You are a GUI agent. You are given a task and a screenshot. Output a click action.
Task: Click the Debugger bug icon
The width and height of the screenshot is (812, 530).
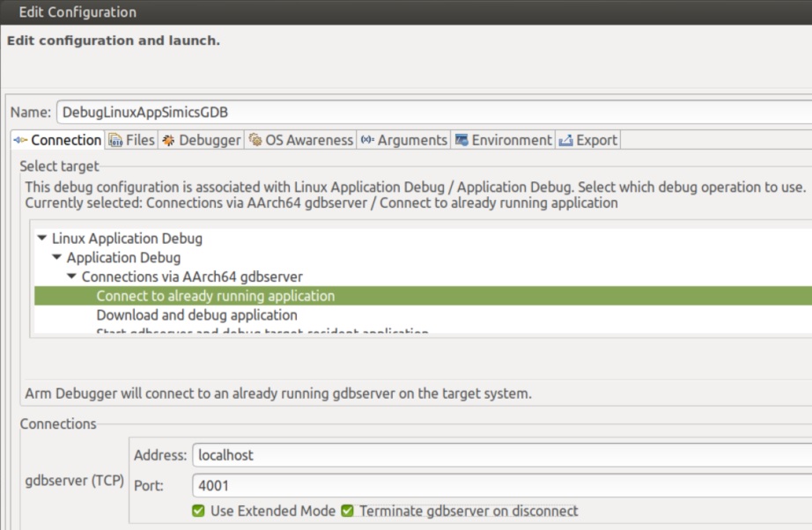pos(168,140)
